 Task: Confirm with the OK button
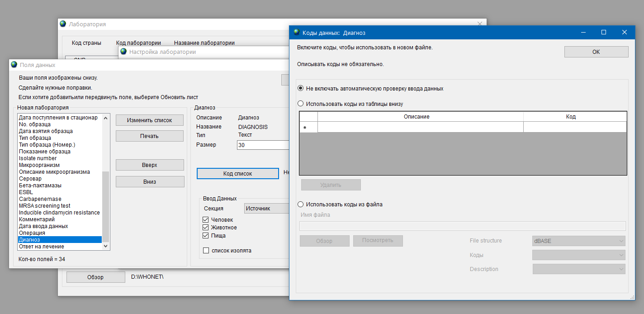click(x=596, y=52)
